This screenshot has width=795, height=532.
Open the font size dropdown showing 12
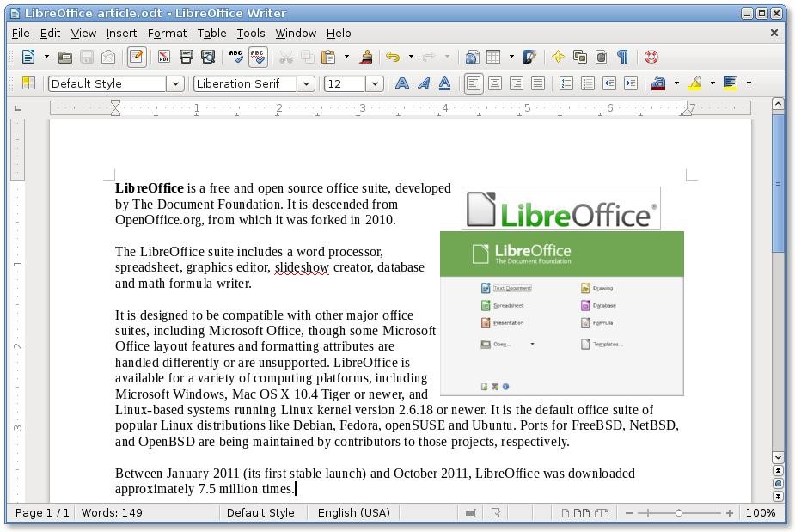click(375, 83)
